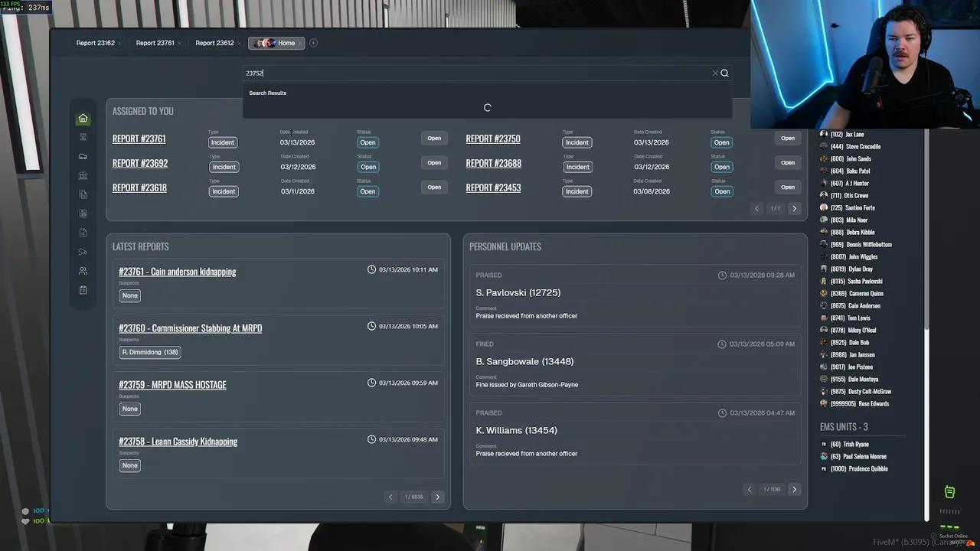Close the Report 23162 tab
Image resolution: width=980 pixels, height=551 pixels.
pyautogui.click(x=120, y=44)
